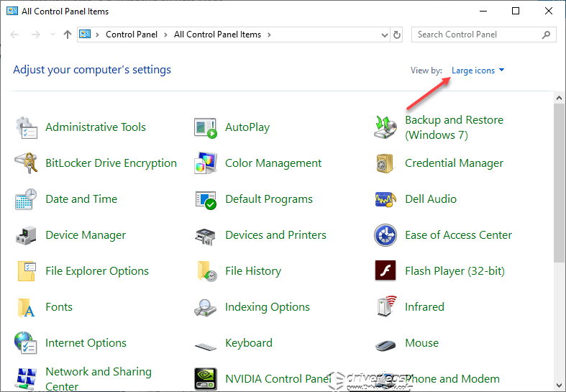The height and width of the screenshot is (392, 566).
Task: Refresh the Control Panel view
Action: [x=397, y=35]
